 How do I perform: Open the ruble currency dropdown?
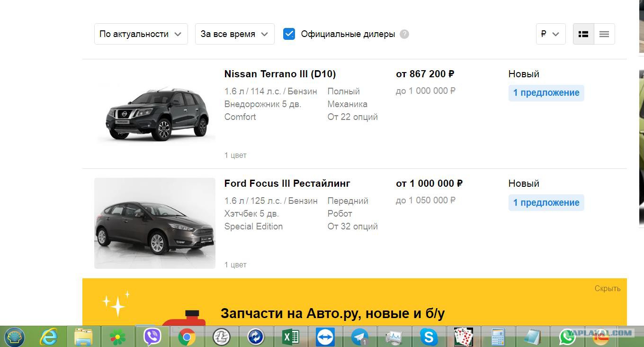coord(551,34)
